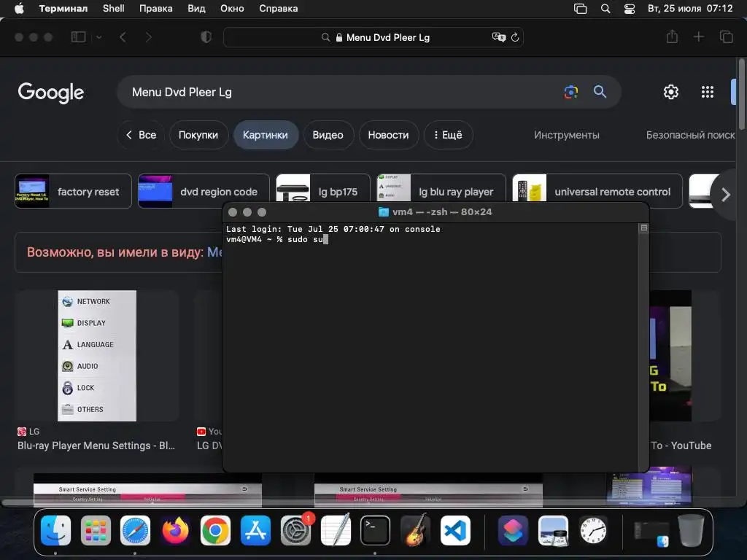Switch to the Все tab
747x560 pixels.
[x=141, y=135]
